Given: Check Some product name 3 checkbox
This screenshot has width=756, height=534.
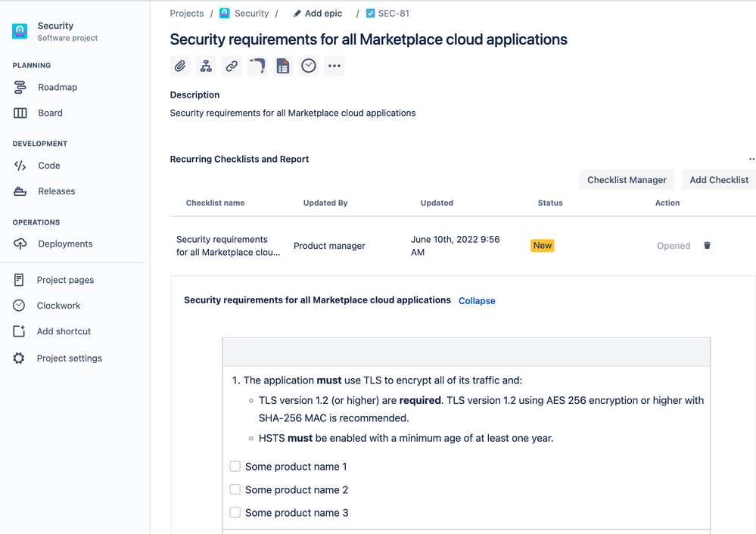Looking at the screenshot, I should pos(235,512).
